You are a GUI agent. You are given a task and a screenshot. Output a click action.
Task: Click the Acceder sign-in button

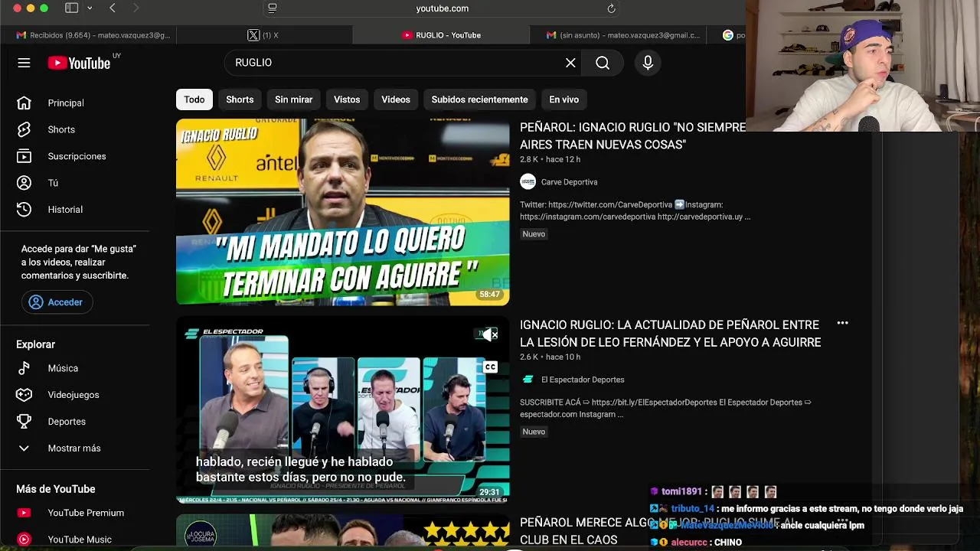pyautogui.click(x=57, y=302)
